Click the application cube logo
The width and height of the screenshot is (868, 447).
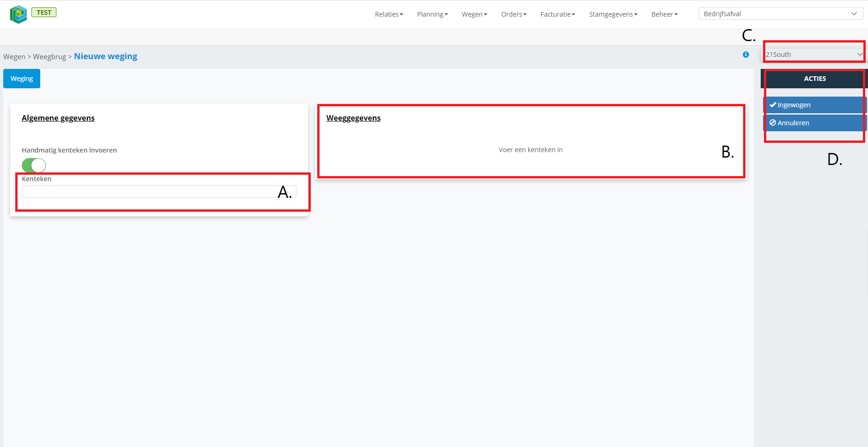[x=18, y=14]
